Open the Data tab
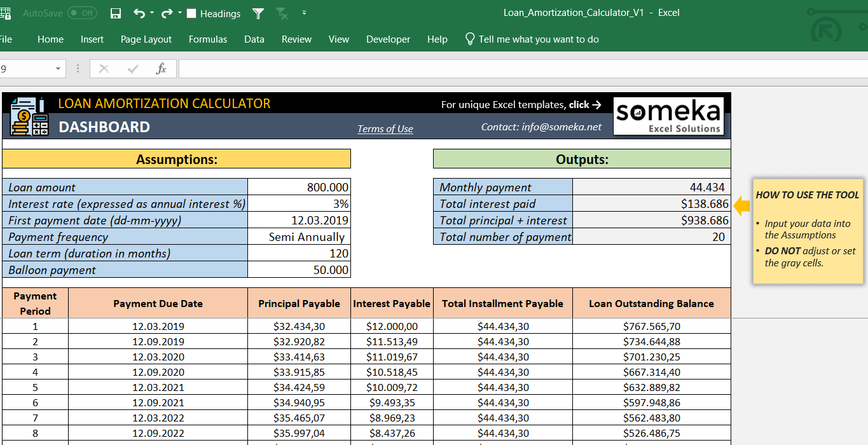This screenshot has height=445, width=868. [254, 39]
